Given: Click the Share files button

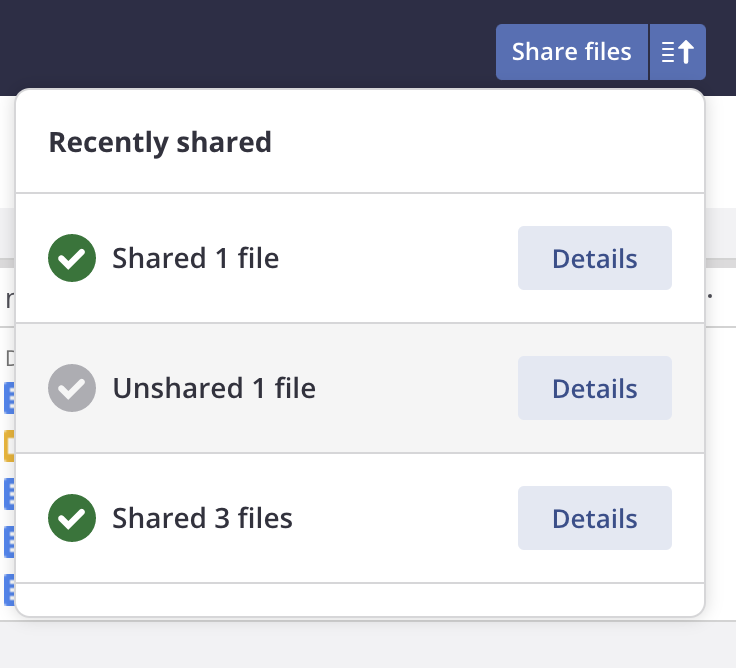Looking at the screenshot, I should [572, 52].
